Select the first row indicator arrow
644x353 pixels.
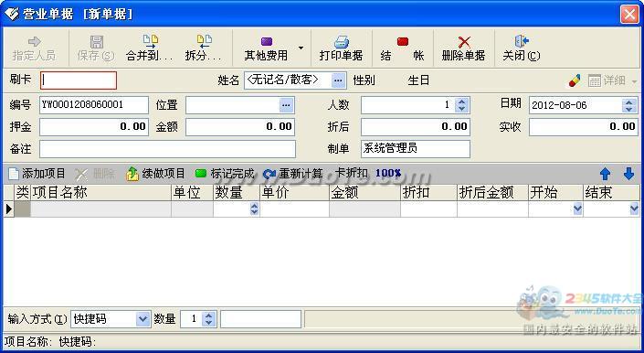click(9, 209)
